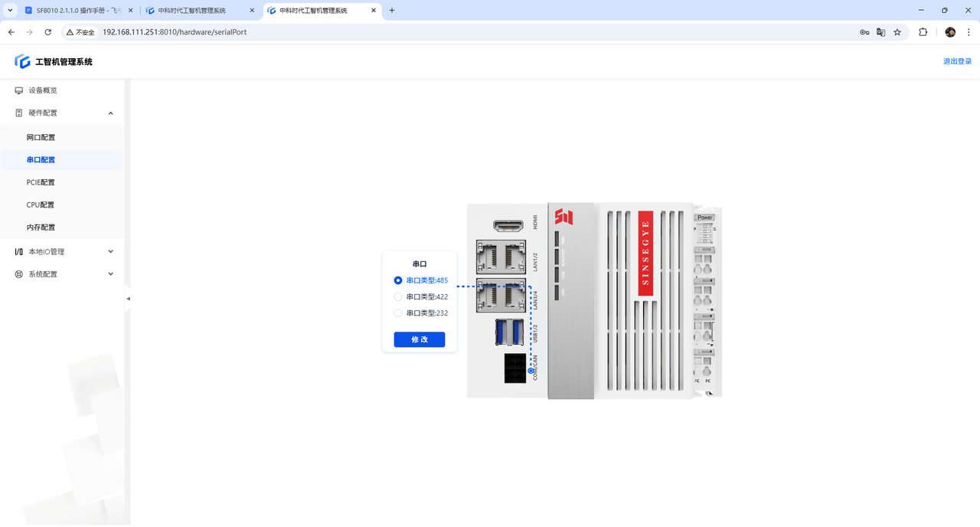Click the 设备概览 monitor icon
980x527 pixels.
19,90
